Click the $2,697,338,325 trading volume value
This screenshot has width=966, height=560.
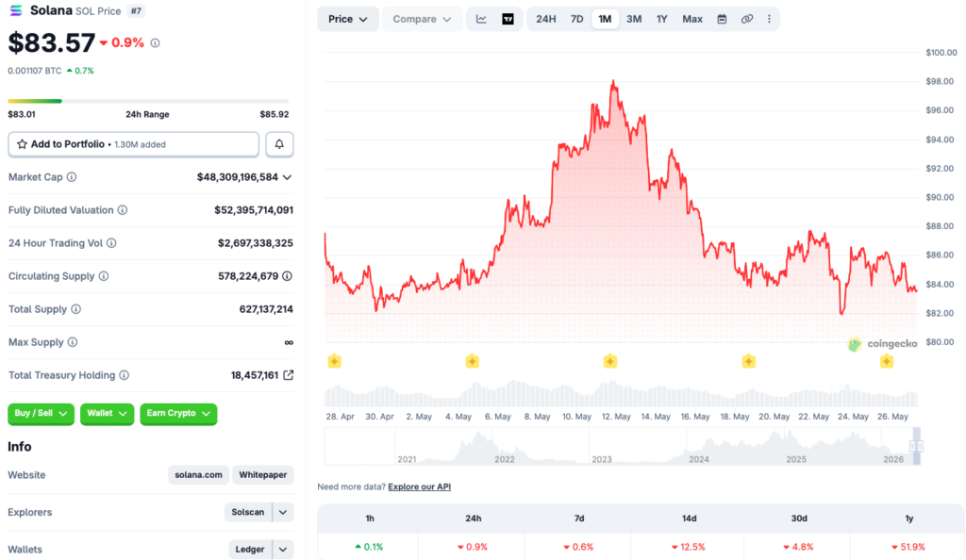(256, 243)
